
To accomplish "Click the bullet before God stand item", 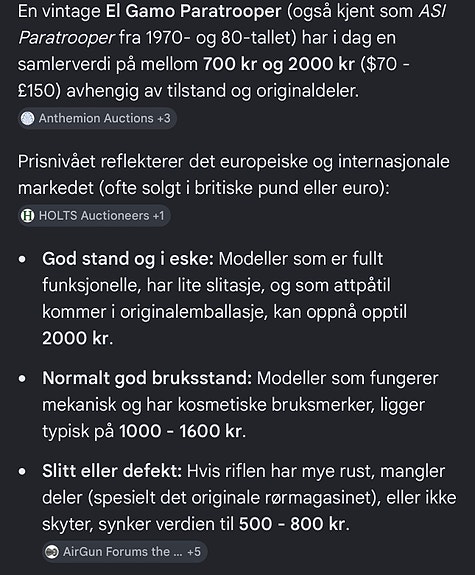I will (22, 259).
